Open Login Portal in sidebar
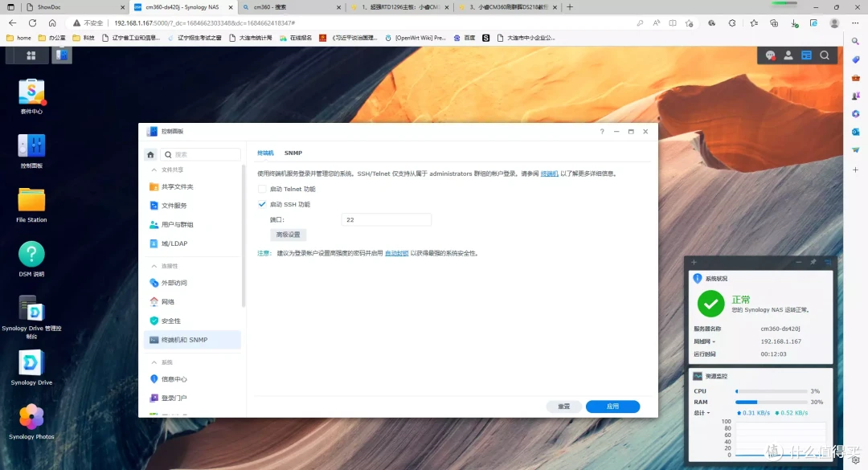The width and height of the screenshot is (868, 470). coord(193,398)
